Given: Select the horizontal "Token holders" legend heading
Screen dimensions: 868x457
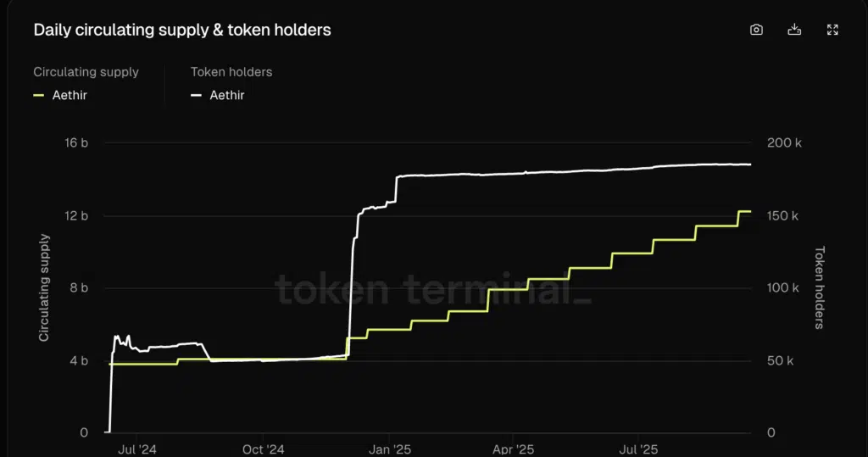Looking at the screenshot, I should click(231, 72).
